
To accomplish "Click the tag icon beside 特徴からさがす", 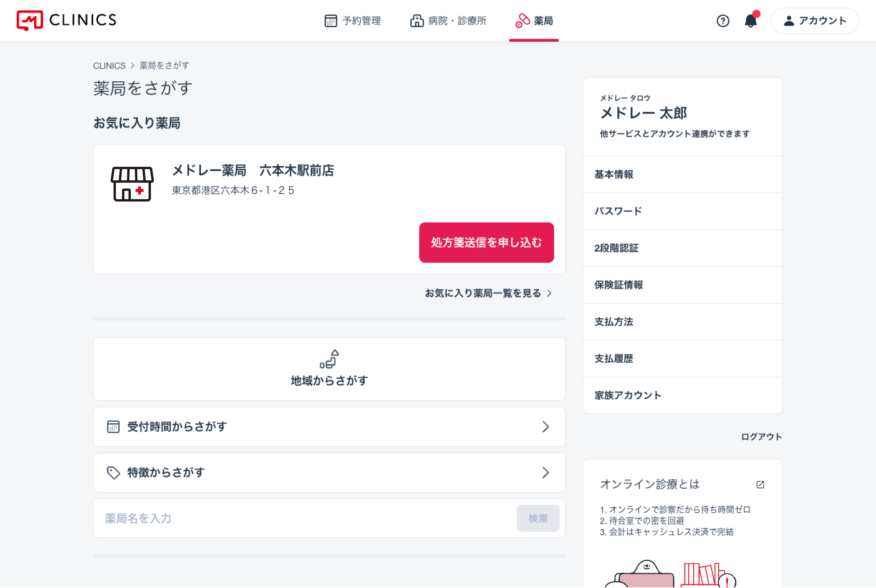I will coord(113,473).
